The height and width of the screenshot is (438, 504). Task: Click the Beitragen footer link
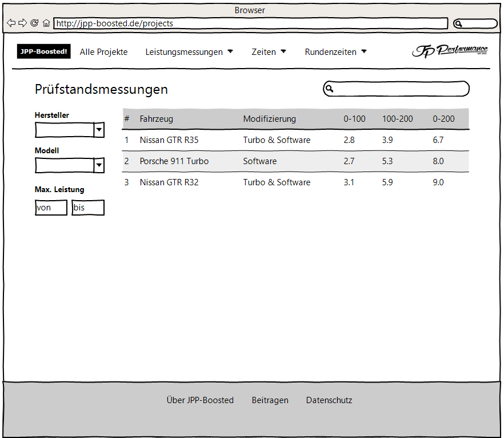pyautogui.click(x=270, y=400)
